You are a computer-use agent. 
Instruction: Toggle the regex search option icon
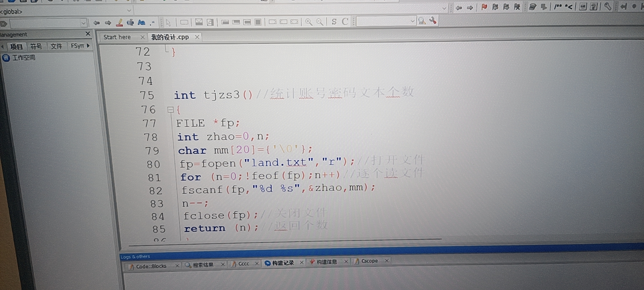point(152,23)
